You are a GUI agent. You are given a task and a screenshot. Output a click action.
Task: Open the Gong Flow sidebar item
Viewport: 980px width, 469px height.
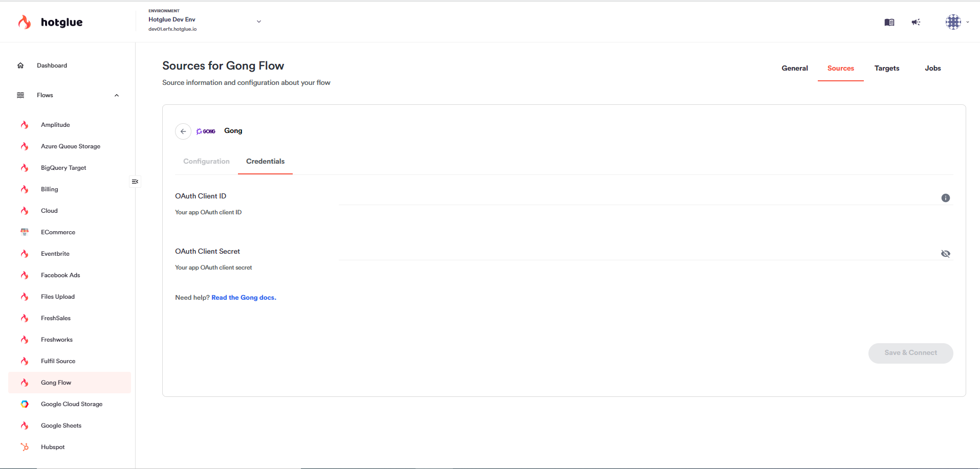(70, 383)
